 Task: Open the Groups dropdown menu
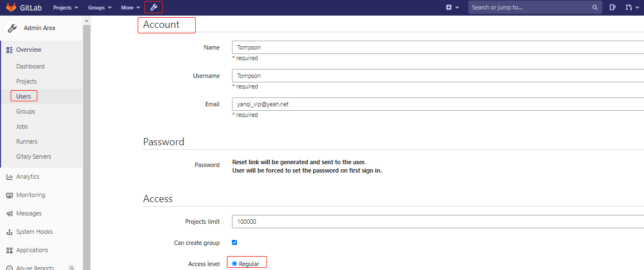[x=100, y=8]
